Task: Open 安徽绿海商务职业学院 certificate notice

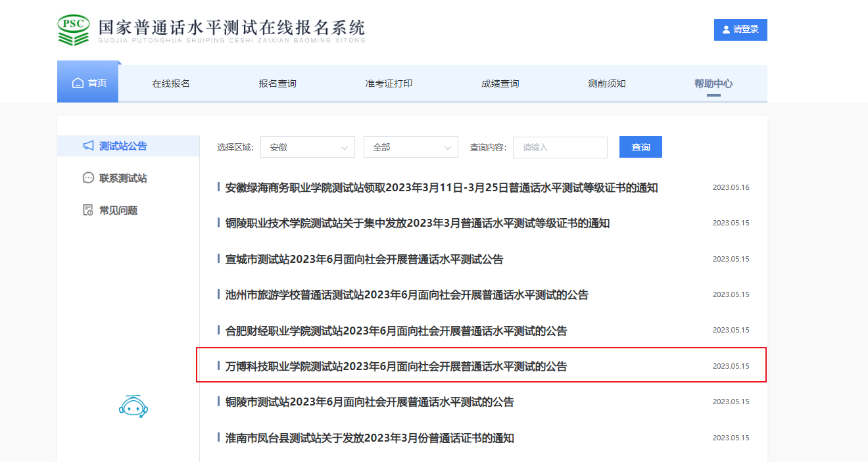Action: point(441,188)
